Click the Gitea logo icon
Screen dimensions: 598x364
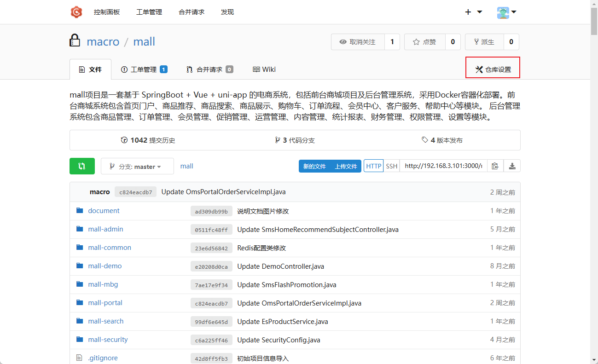[76, 12]
